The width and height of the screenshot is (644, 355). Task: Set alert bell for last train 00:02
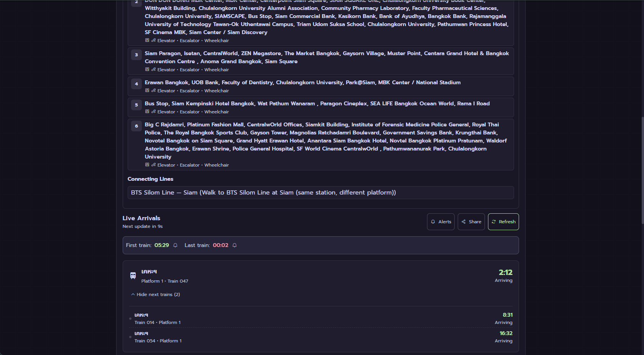point(235,245)
